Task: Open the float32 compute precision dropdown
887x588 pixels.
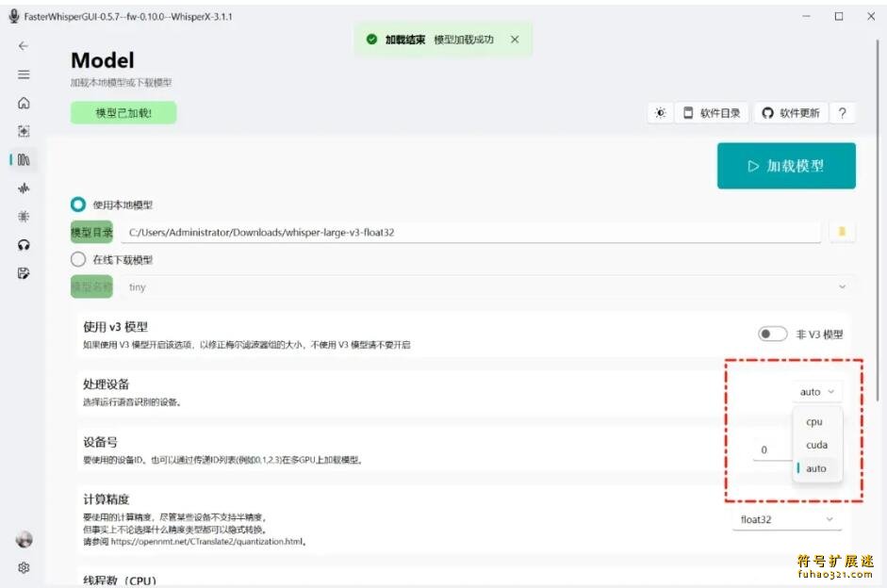Action: [786, 519]
